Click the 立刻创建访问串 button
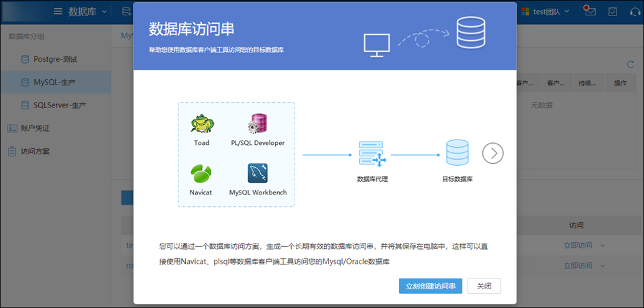Screen dimensions: 644x308 coord(431,287)
